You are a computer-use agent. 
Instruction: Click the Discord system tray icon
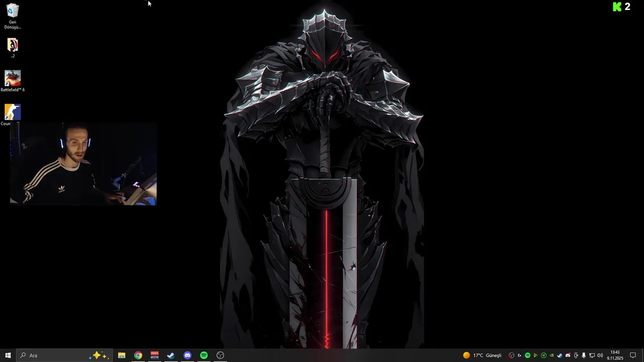point(568,355)
